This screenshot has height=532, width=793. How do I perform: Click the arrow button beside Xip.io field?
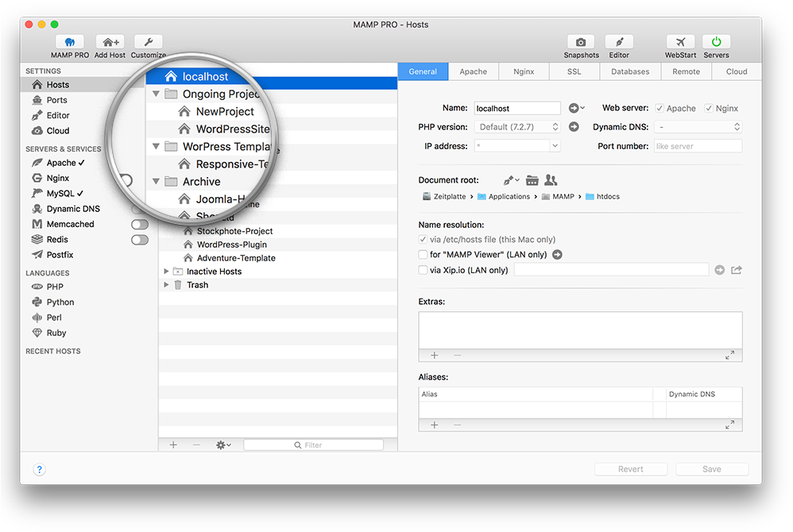click(720, 270)
